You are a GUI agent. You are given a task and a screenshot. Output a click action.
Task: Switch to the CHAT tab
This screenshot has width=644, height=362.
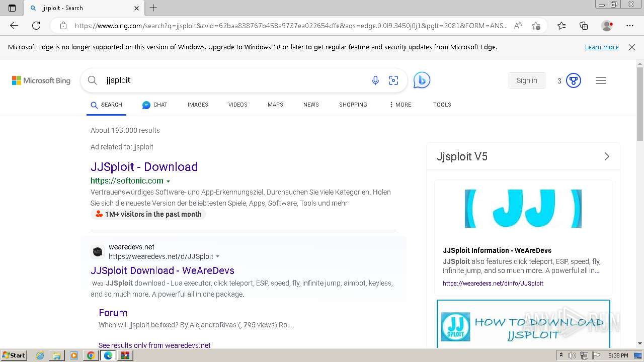click(154, 105)
